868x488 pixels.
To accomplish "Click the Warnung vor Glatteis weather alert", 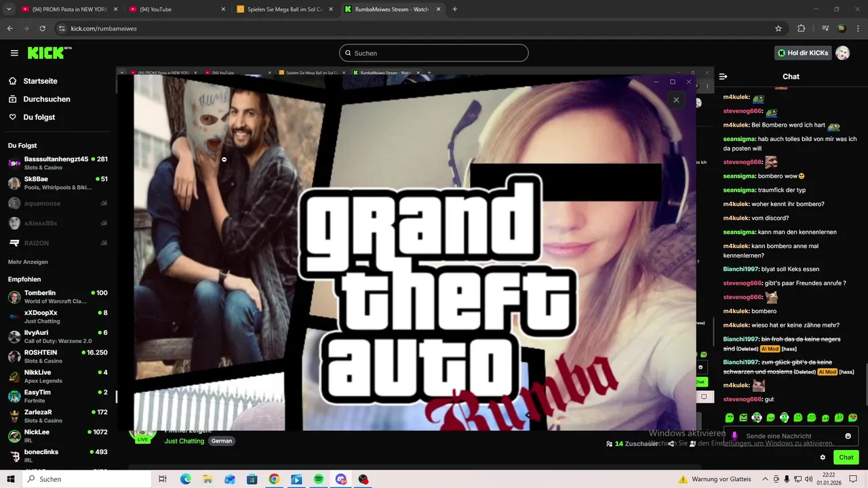I will tap(714, 479).
